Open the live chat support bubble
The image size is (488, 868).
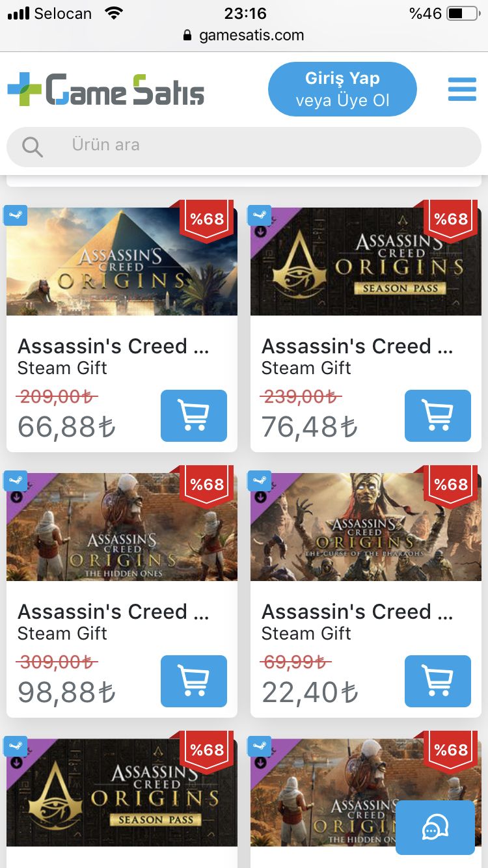(435, 828)
